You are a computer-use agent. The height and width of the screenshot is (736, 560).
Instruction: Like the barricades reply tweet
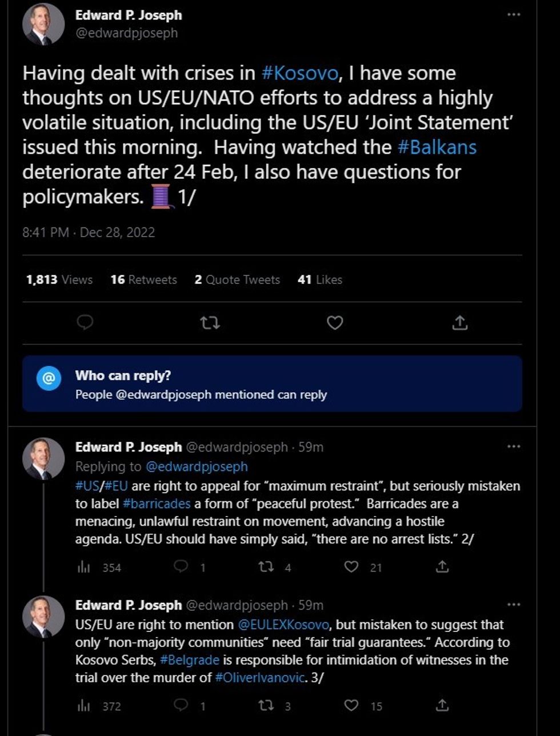click(x=351, y=567)
